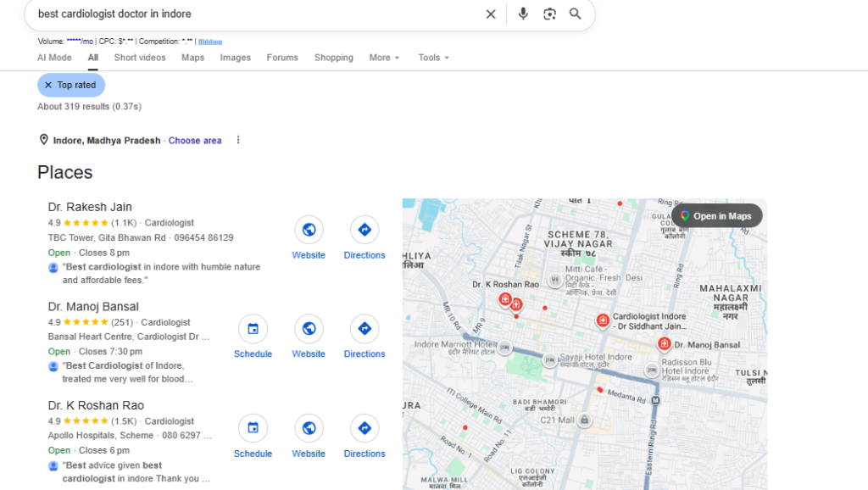Click Dr. Rakesh Jain review snippet text
The image size is (868, 490).
161,274
